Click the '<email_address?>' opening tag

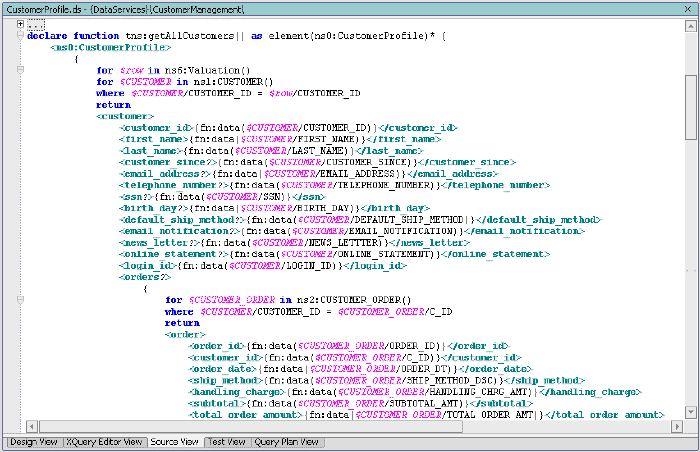pos(165,174)
